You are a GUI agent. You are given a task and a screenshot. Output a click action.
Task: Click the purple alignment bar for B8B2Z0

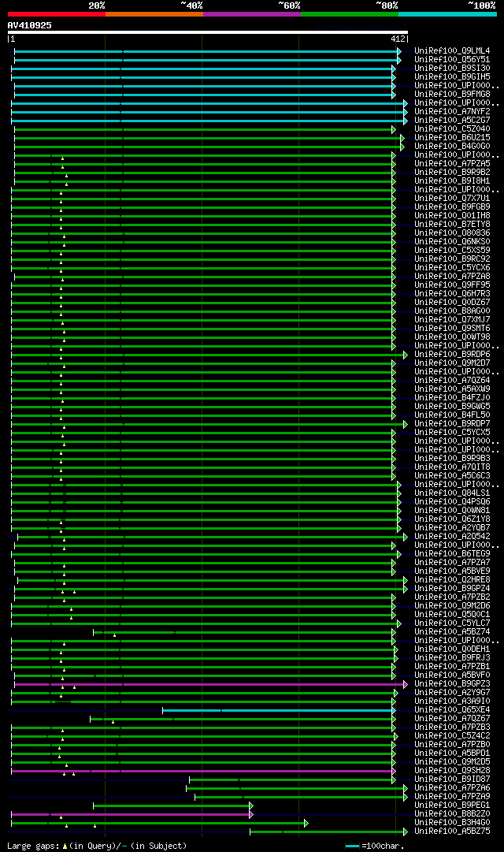[132, 814]
